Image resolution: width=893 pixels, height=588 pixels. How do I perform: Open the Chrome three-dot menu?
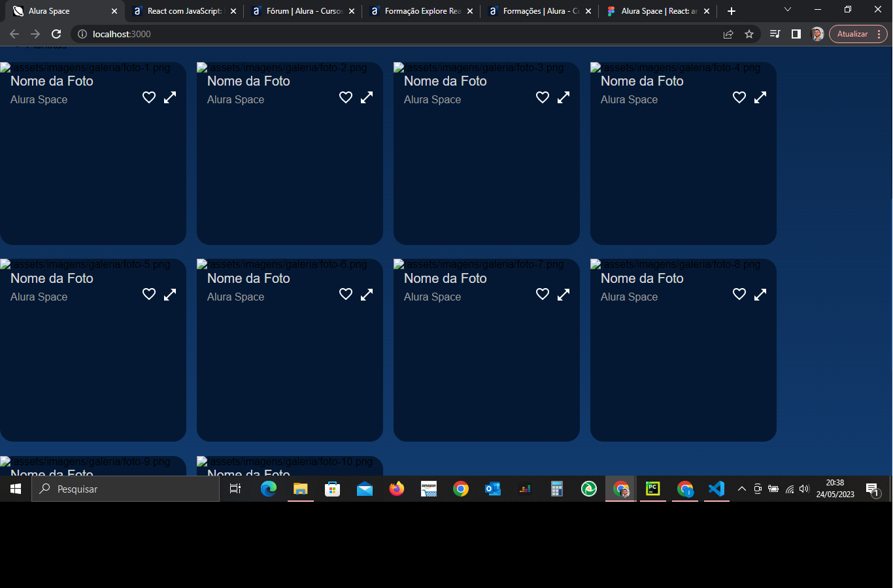point(879,34)
